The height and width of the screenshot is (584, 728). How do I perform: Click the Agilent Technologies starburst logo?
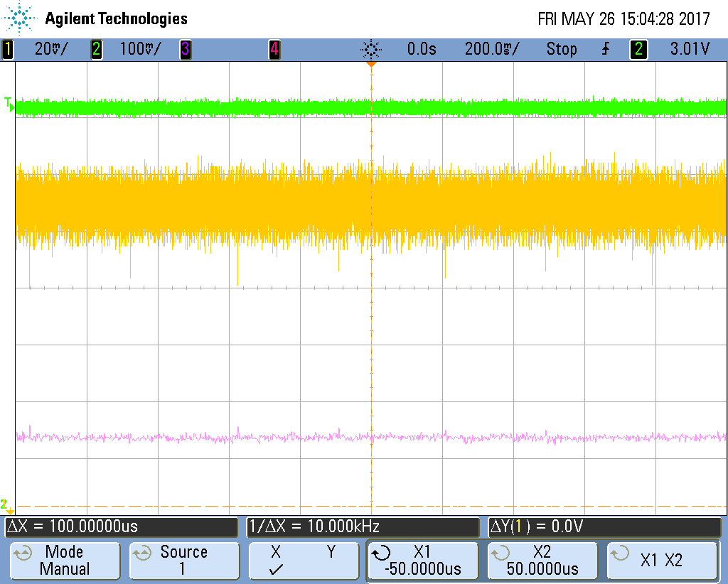[x=19, y=18]
